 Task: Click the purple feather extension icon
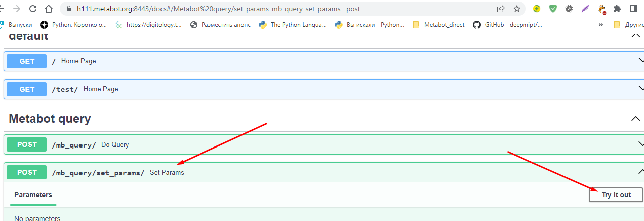tap(585, 9)
